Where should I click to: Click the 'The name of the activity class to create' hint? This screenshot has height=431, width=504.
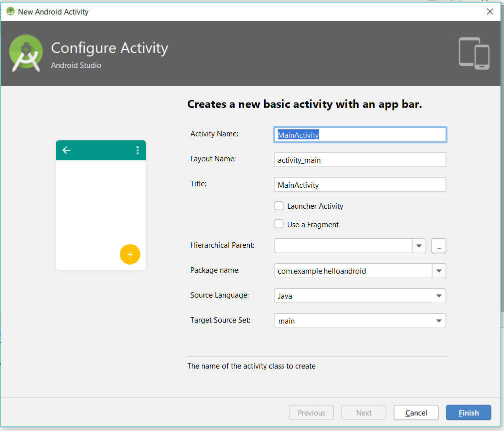[251, 366]
